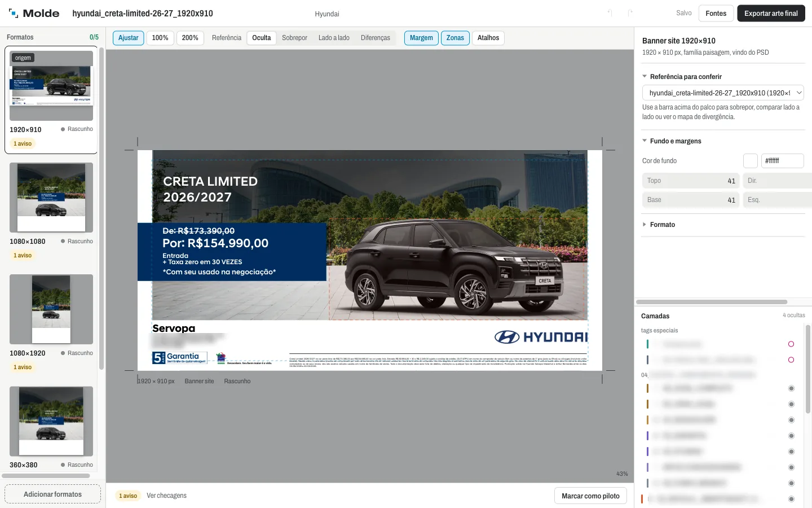Open the background color swatch

(751, 161)
